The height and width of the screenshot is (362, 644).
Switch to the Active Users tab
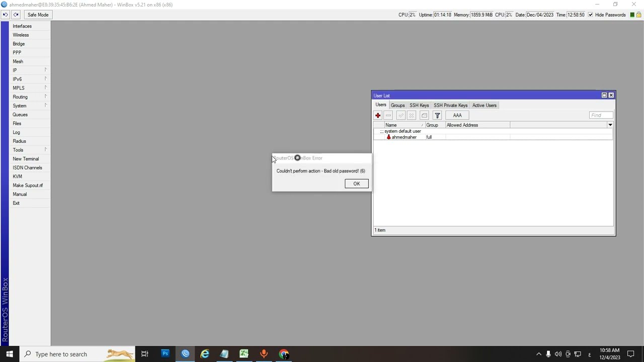click(485, 105)
